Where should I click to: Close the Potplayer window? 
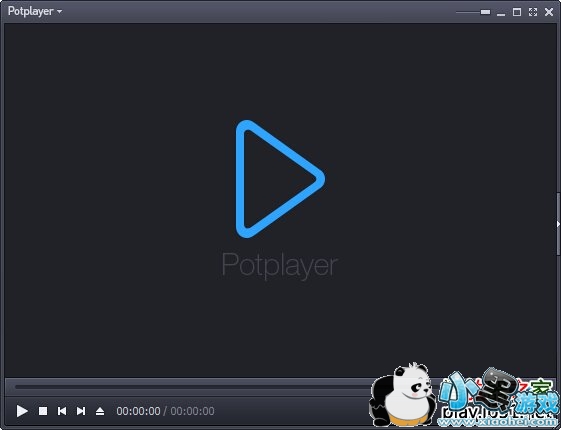click(x=549, y=12)
